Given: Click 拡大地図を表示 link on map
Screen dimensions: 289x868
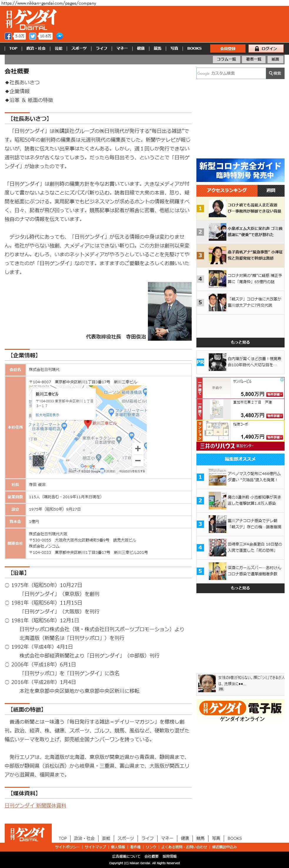Looking at the screenshot, I should 48,415.
